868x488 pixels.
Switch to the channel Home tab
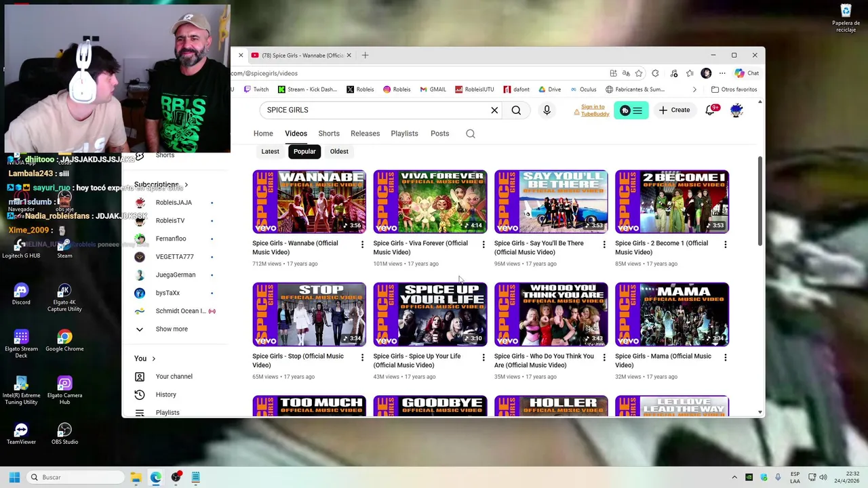263,134
